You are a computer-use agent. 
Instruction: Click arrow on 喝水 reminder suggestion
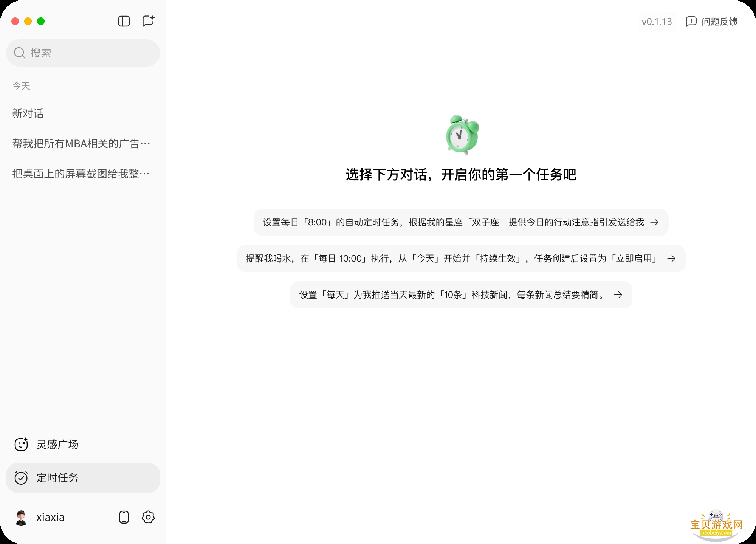pyautogui.click(x=671, y=259)
